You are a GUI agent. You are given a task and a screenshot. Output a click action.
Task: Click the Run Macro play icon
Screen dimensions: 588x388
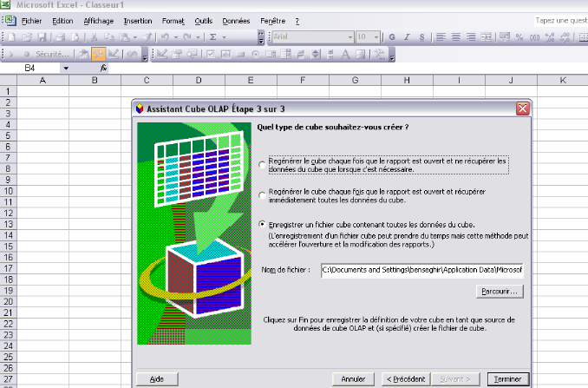coord(11,55)
